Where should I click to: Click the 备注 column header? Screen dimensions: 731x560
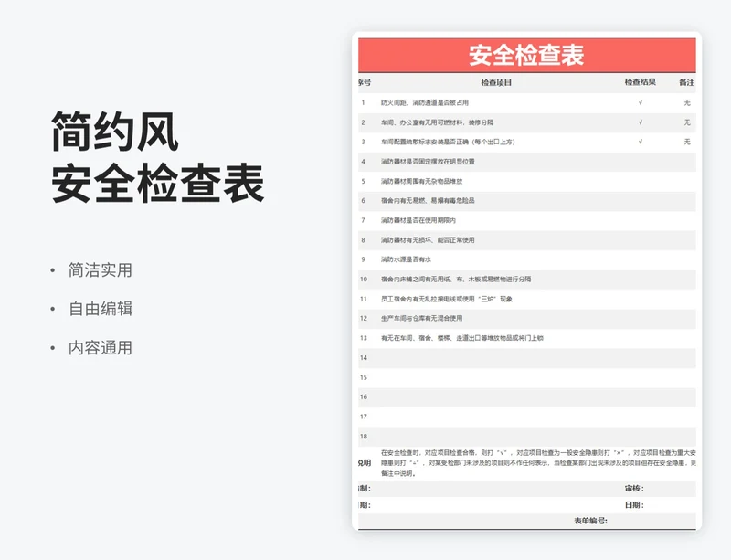pos(686,82)
